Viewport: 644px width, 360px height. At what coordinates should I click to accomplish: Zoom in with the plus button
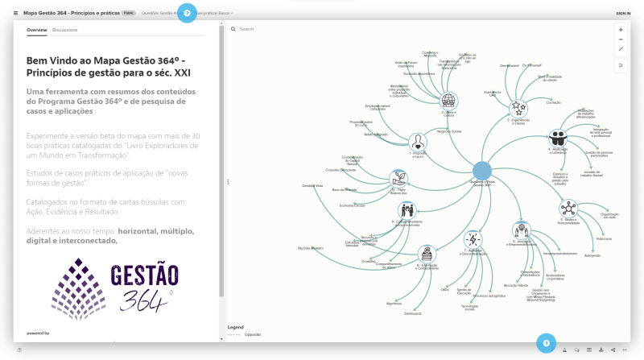pos(621,30)
